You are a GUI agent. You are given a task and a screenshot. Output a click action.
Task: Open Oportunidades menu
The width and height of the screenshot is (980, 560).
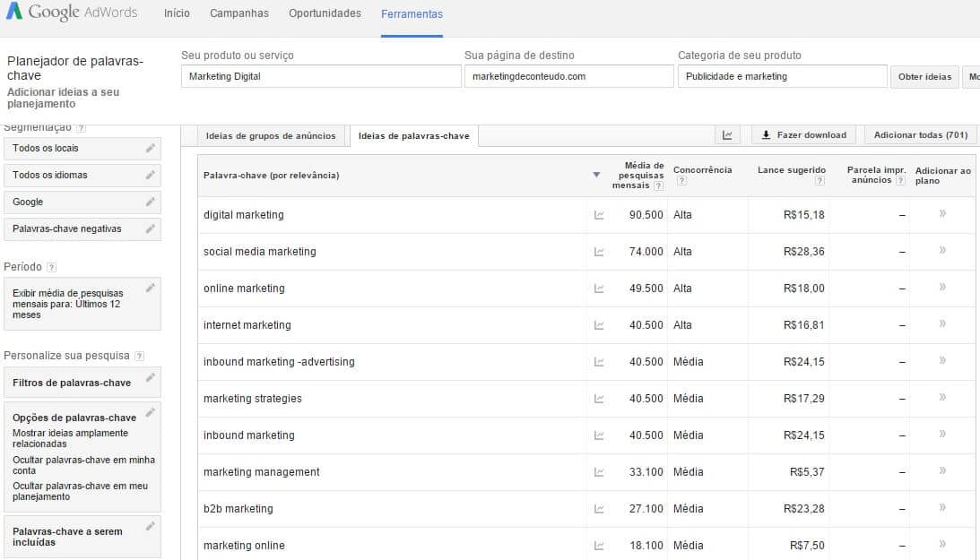pos(325,13)
